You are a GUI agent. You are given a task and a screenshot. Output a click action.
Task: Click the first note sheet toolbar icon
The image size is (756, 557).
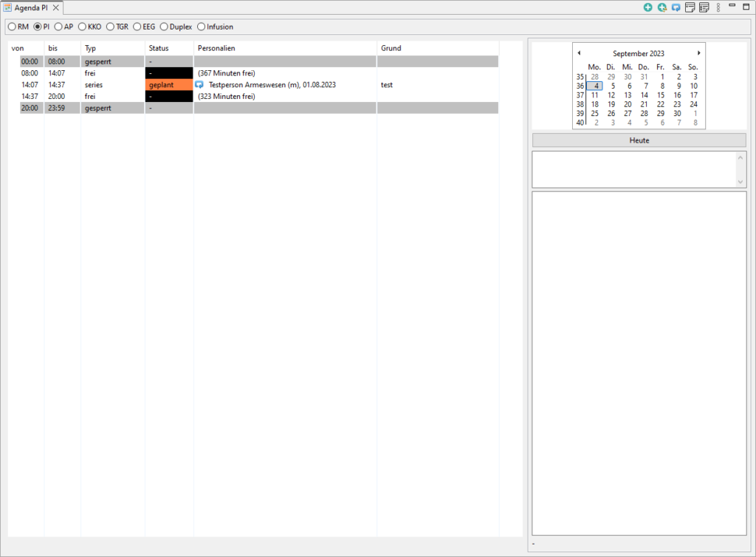pos(690,7)
